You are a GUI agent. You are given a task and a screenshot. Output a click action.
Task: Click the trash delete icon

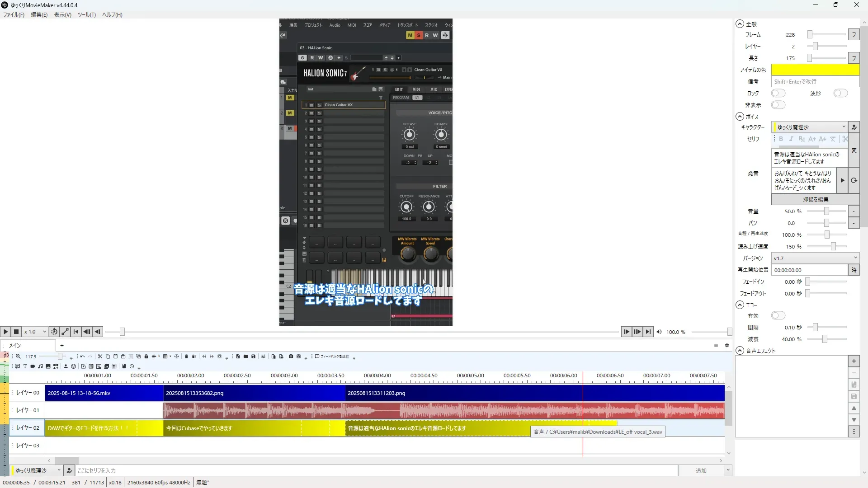tap(186, 357)
